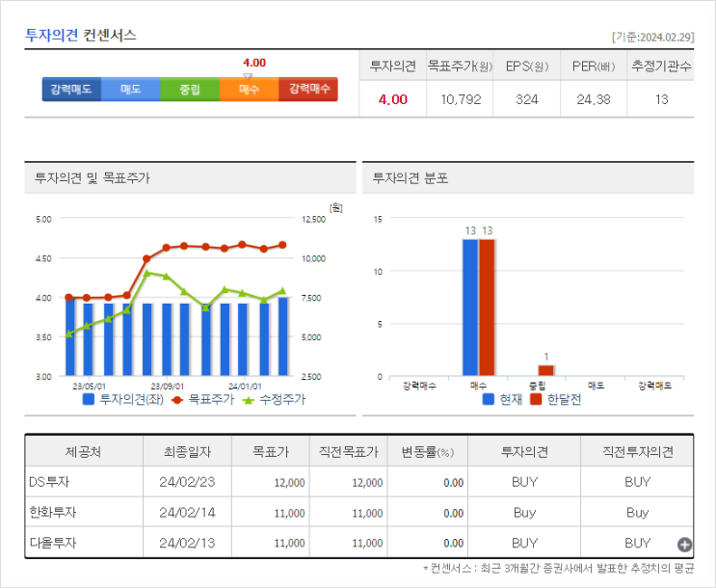Click the 최종일자 column header
Screen dimensions: 716x588
(187, 452)
